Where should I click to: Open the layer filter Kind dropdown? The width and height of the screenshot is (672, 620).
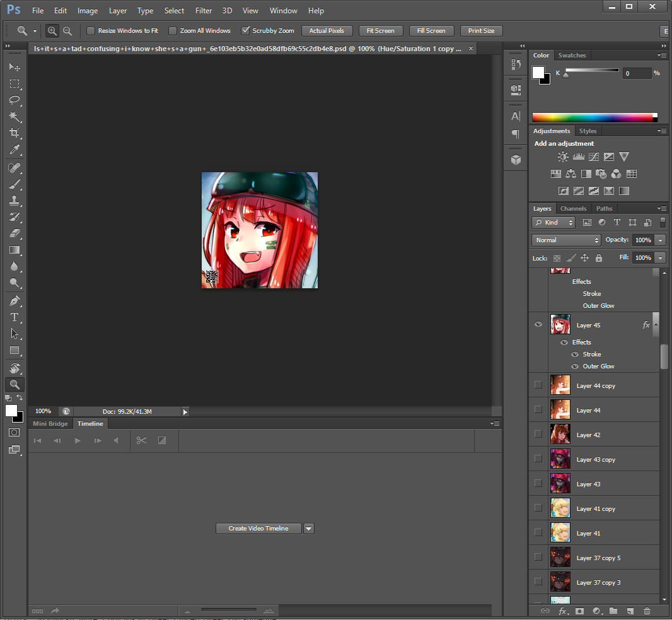tap(553, 222)
